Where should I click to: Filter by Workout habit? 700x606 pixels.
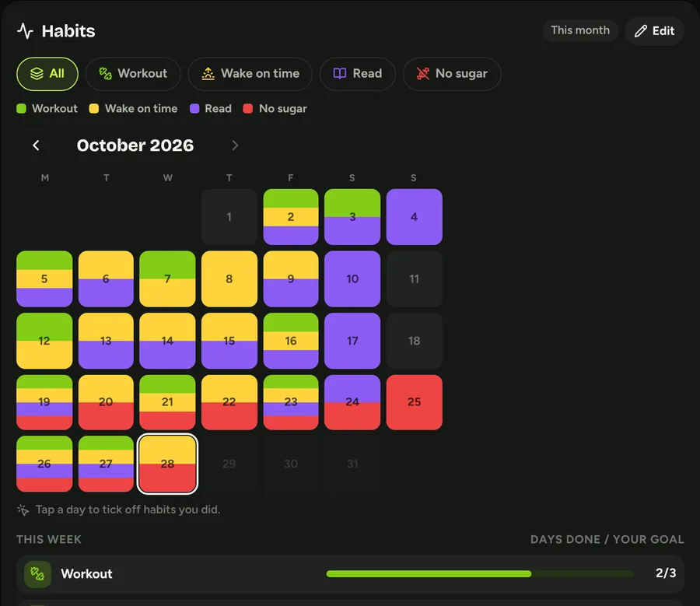pyautogui.click(x=133, y=74)
